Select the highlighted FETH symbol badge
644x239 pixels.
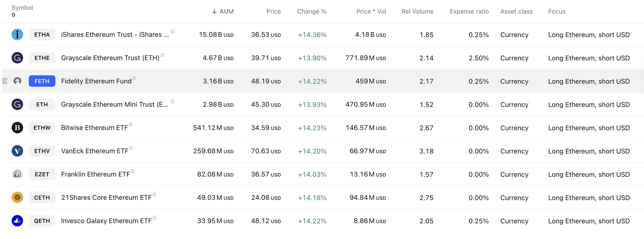tap(42, 81)
